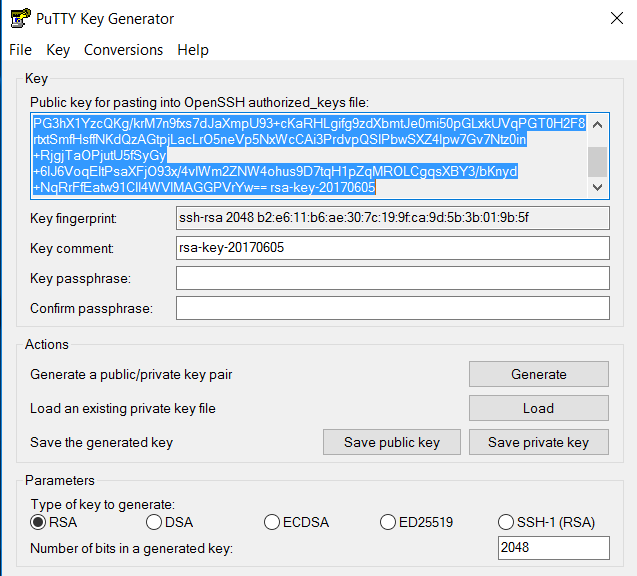This screenshot has height=576, width=637.
Task: Click the PuTTY Key Generator title icon
Action: [20, 18]
